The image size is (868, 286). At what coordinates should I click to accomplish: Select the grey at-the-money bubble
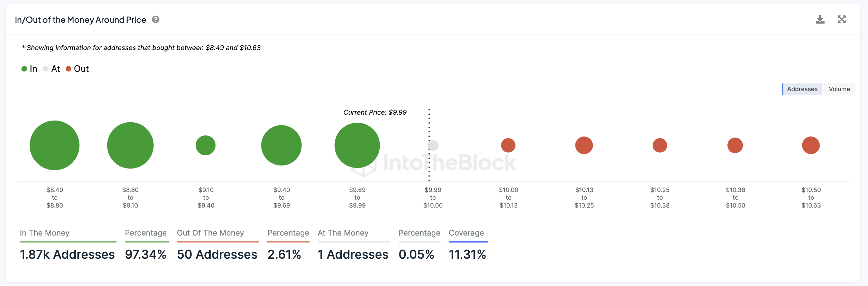[x=433, y=145]
